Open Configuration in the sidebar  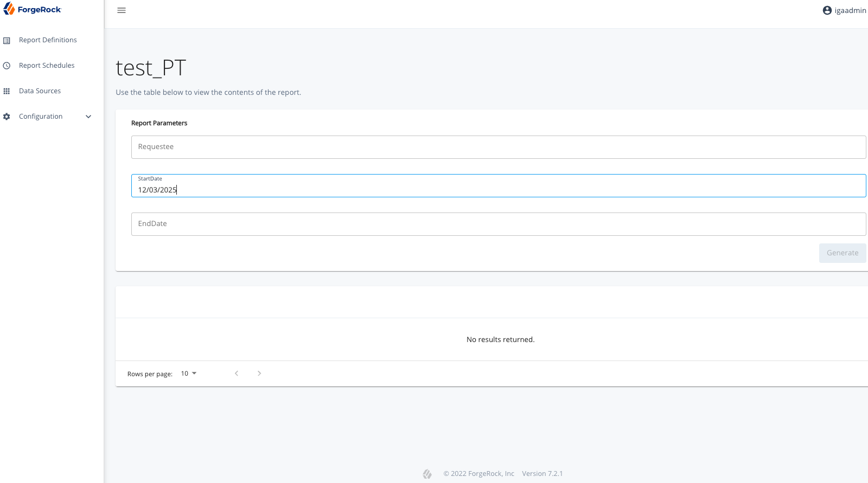pos(41,117)
